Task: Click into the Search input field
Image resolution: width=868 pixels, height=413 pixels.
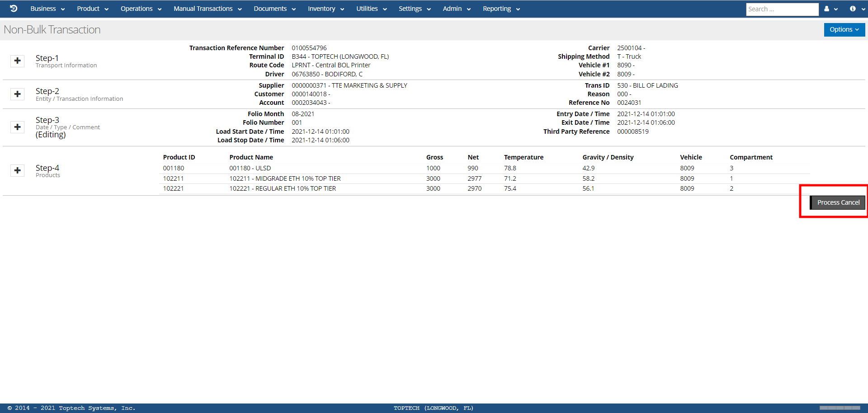Action: (782, 9)
